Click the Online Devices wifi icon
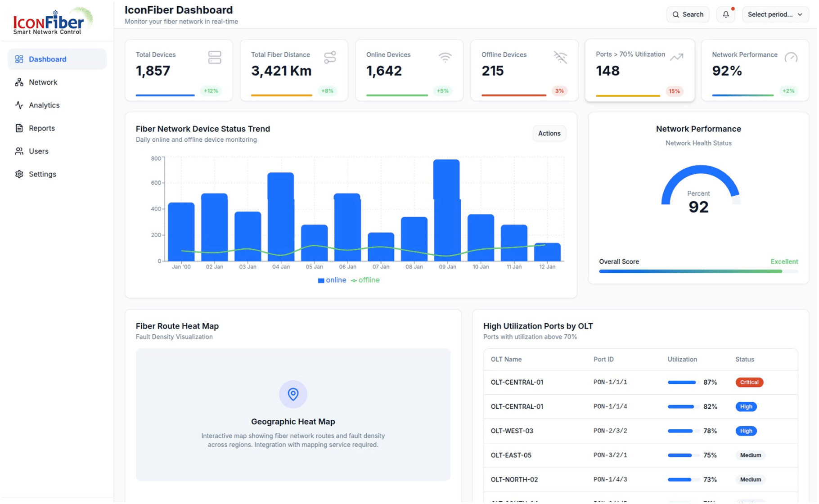 click(x=445, y=57)
